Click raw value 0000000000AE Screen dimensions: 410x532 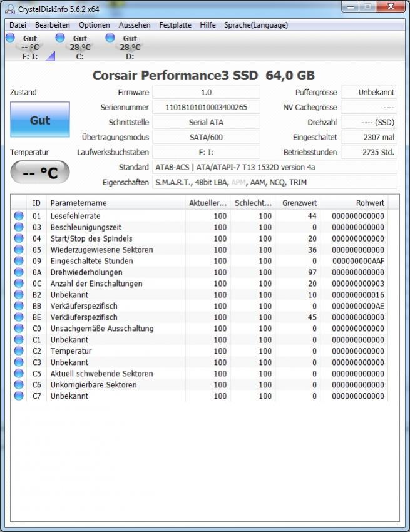[358, 306]
